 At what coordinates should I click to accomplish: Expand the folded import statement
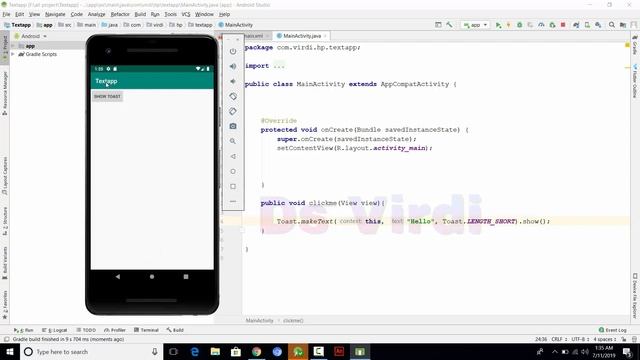point(279,66)
